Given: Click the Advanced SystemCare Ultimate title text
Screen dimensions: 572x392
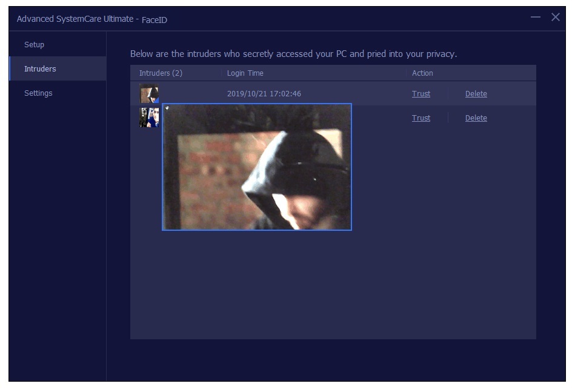Looking at the screenshot, I should click(x=75, y=19).
